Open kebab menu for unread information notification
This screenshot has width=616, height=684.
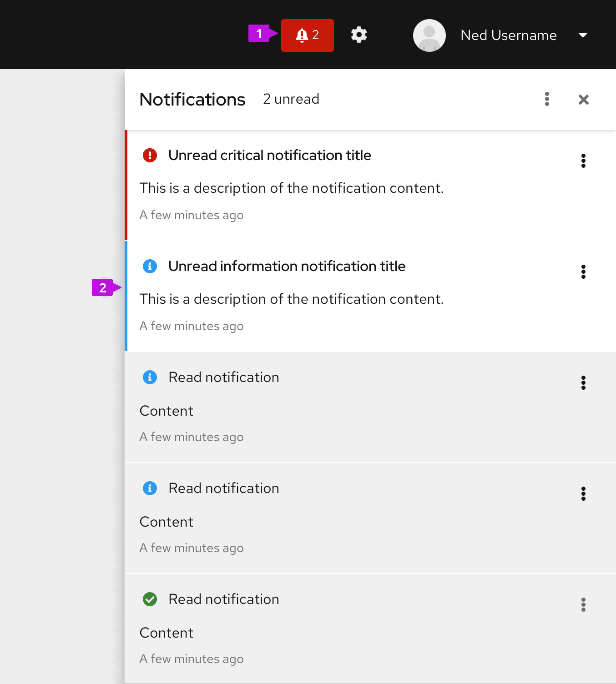583,272
